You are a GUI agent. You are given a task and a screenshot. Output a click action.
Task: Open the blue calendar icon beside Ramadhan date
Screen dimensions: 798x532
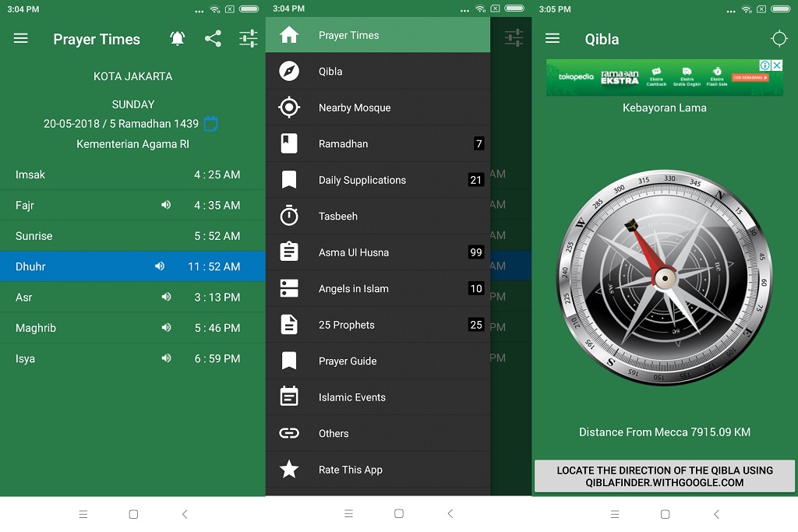[x=210, y=124]
